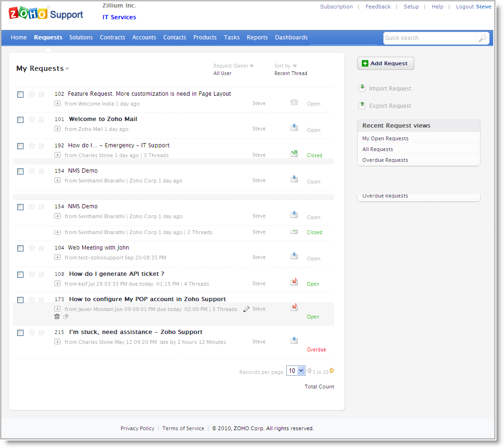The width and height of the screenshot is (504, 448).
Task: Click the Total Count link
Action: point(319,387)
